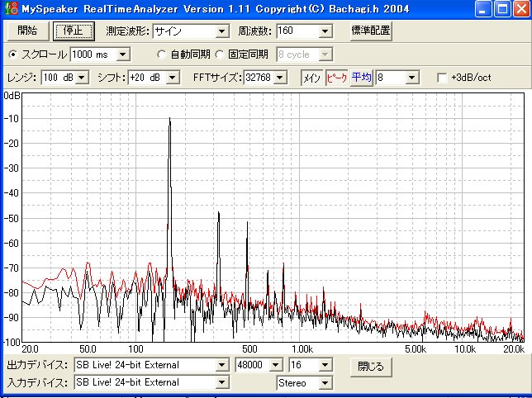Toggle the メイン (Main) trace button

pos(311,77)
